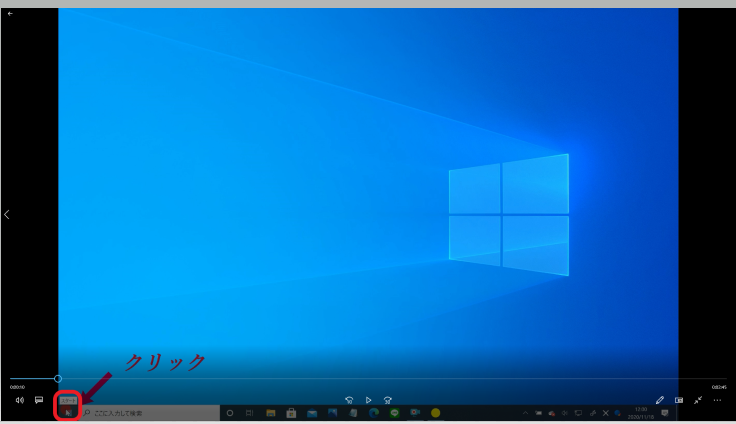Click the seek bar position handle

click(x=58, y=379)
